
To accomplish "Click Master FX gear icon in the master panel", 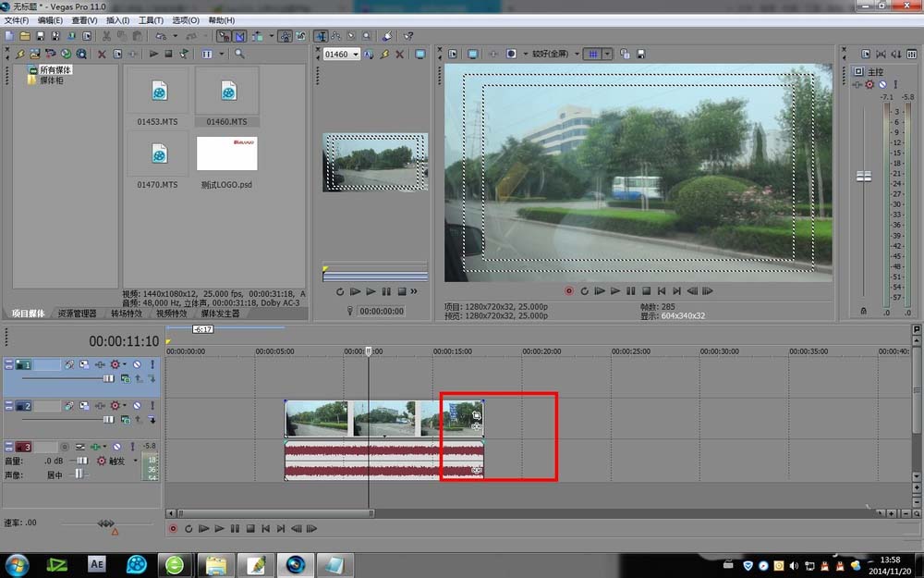I will [869, 84].
